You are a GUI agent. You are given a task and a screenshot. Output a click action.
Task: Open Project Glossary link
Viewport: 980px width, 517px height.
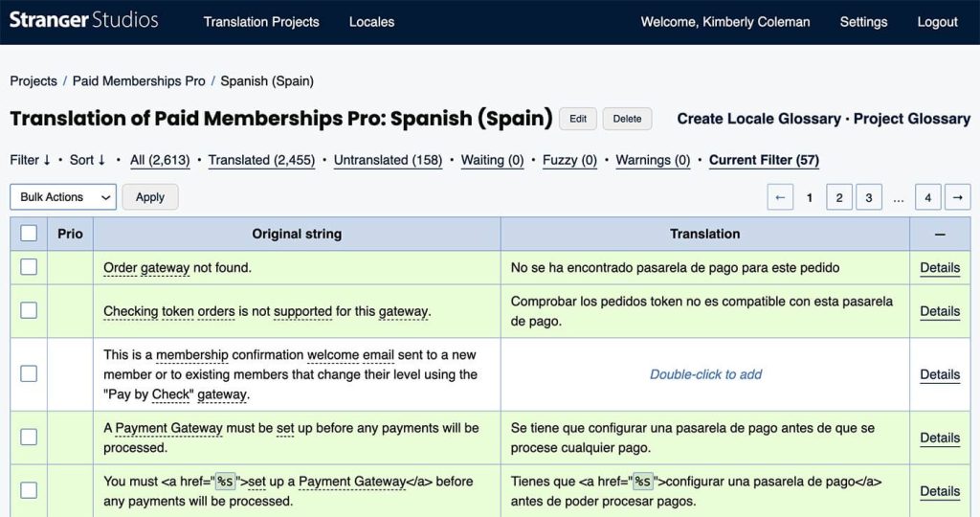click(x=912, y=119)
